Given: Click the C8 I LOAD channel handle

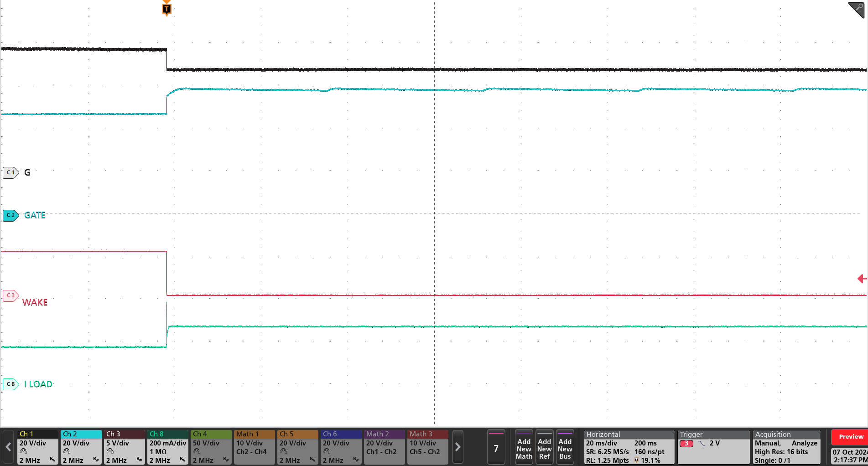Looking at the screenshot, I should (10, 384).
